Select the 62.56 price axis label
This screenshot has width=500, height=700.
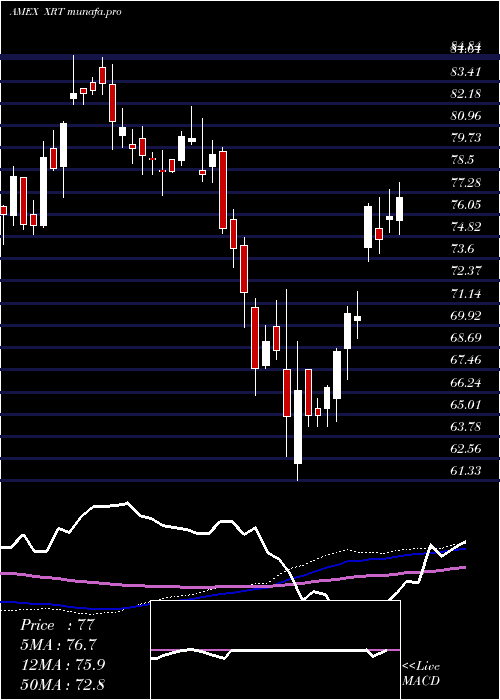coord(467,448)
